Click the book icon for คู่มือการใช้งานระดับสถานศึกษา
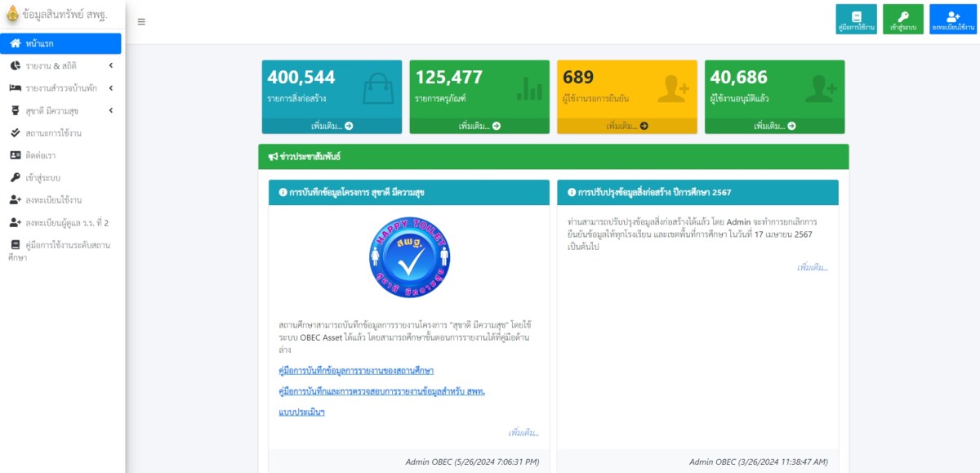Image resolution: width=980 pixels, height=473 pixels. 16,244
